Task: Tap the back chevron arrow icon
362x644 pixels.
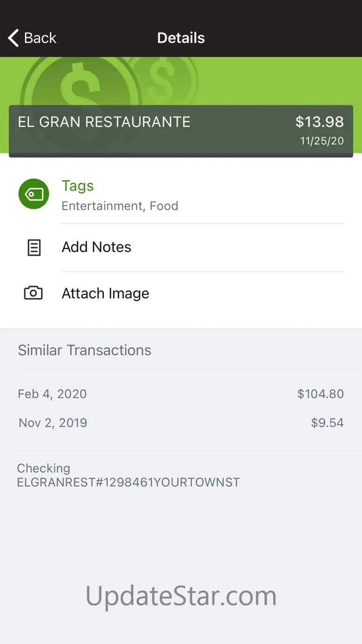Action: coord(14,38)
